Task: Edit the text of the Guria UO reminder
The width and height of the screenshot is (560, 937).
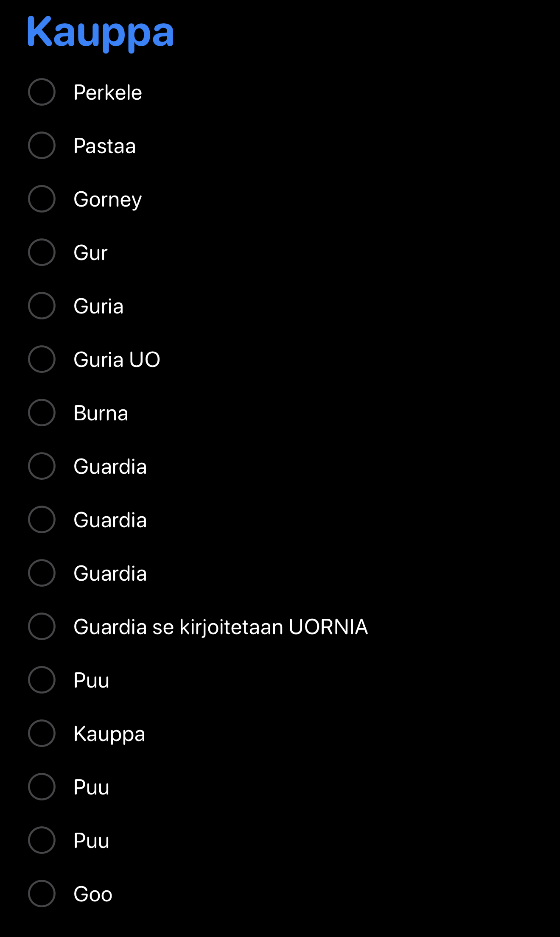Action: [117, 360]
